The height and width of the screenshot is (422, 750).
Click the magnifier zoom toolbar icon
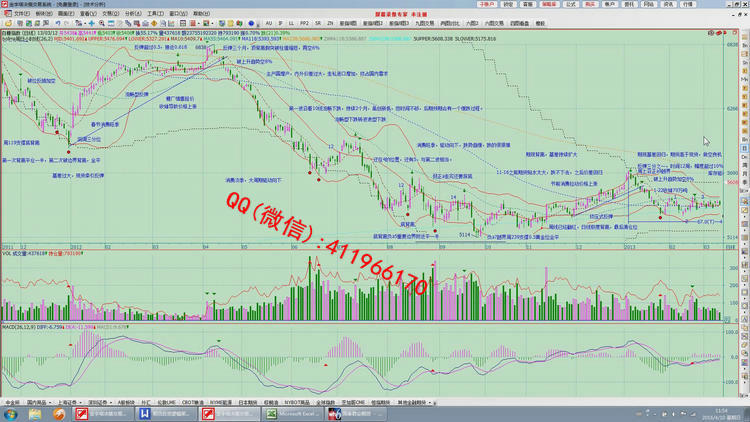[x=102, y=23]
